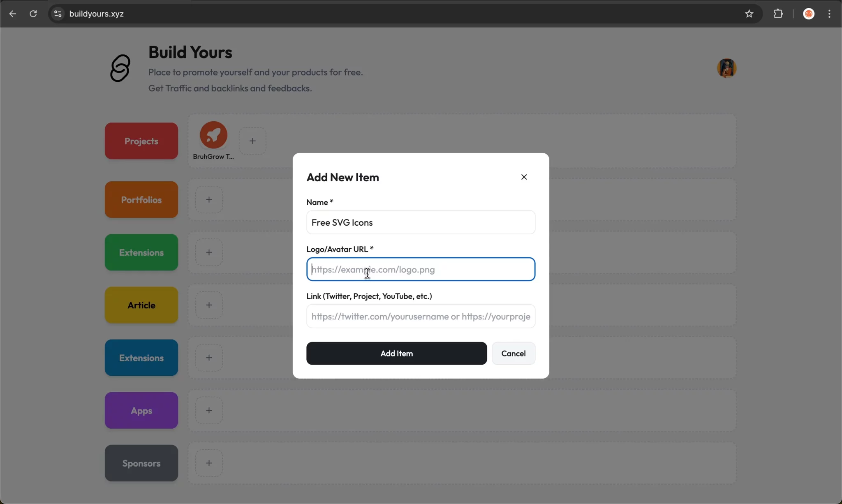Open the browser three-dot menu
This screenshot has height=504, width=842.
tap(829, 14)
